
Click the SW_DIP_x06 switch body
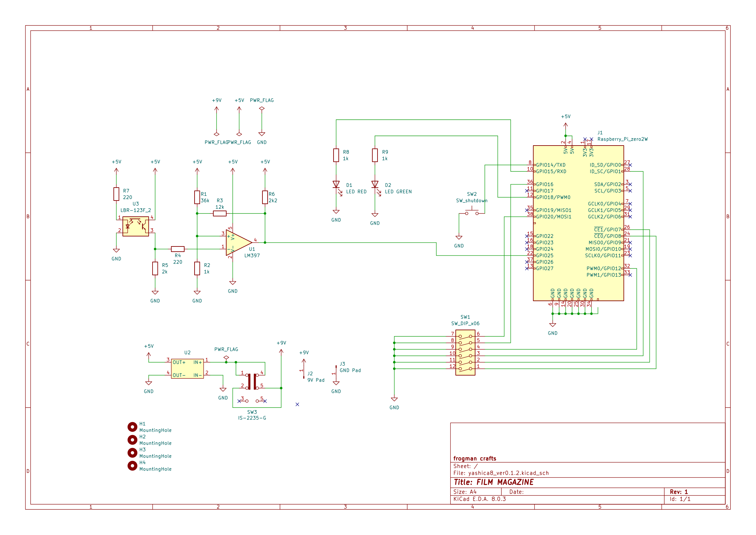[465, 353]
